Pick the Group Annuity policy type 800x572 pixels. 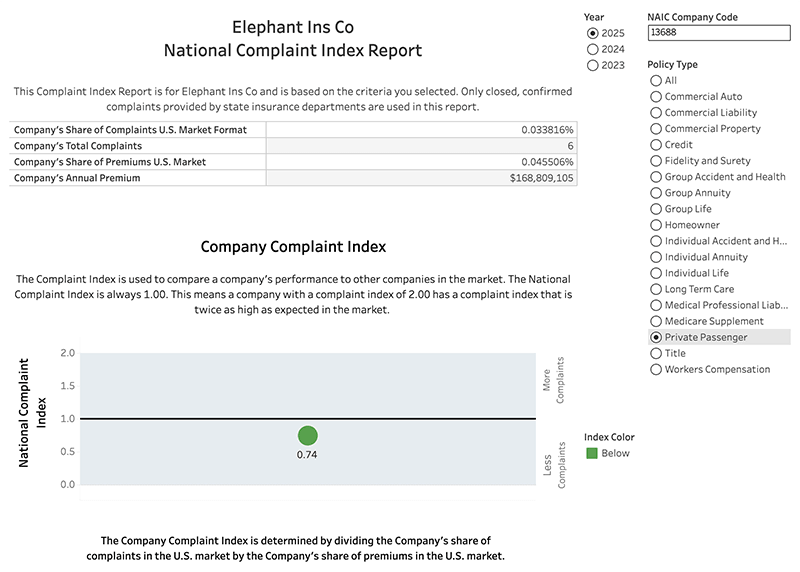(656, 193)
